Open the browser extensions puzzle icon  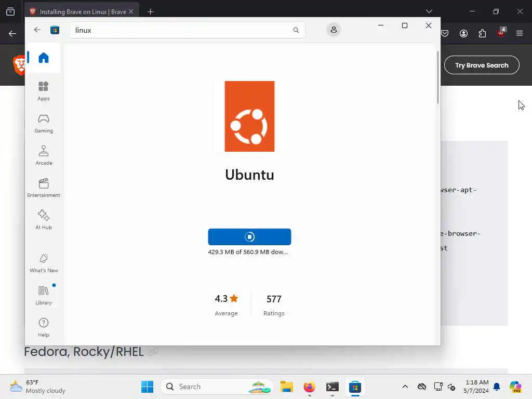[x=482, y=33]
